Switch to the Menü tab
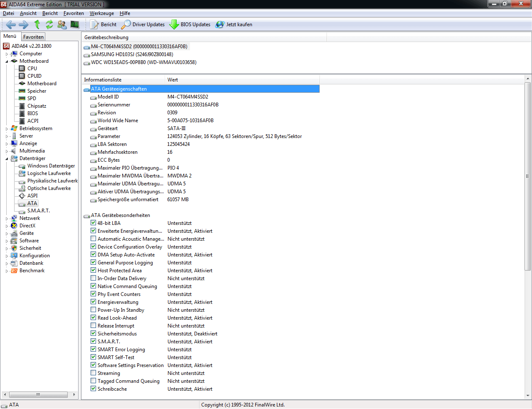The height and width of the screenshot is (409, 532). pyautogui.click(x=10, y=36)
